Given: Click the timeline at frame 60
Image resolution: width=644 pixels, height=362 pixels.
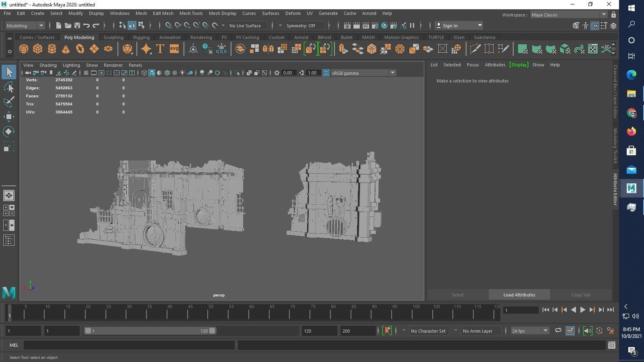Looking at the screenshot, I should (x=252, y=312).
